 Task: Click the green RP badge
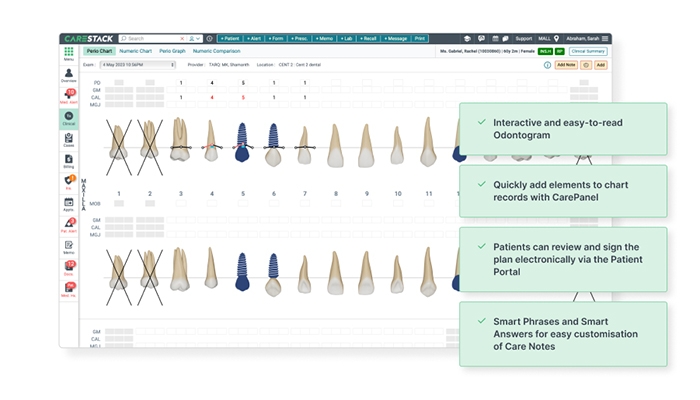coord(559,51)
